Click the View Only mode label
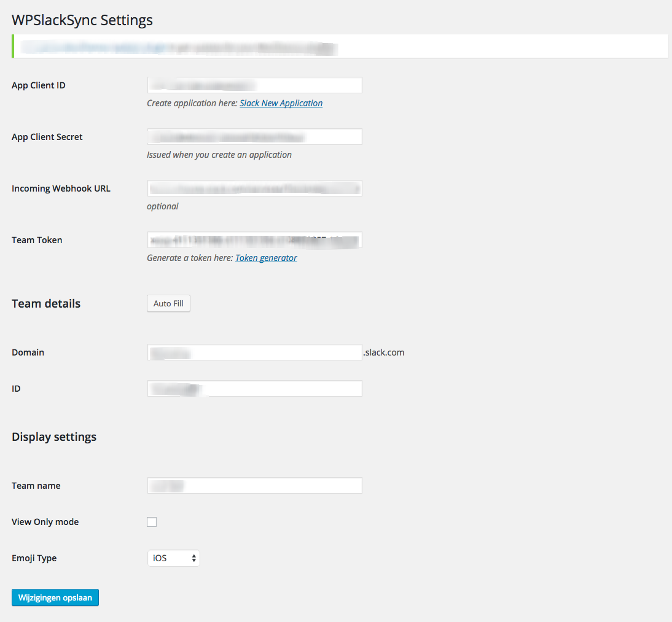This screenshot has width=672, height=622. pos(45,522)
